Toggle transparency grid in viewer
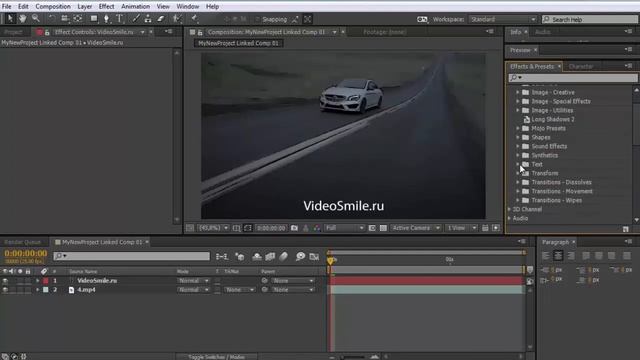 click(383, 228)
